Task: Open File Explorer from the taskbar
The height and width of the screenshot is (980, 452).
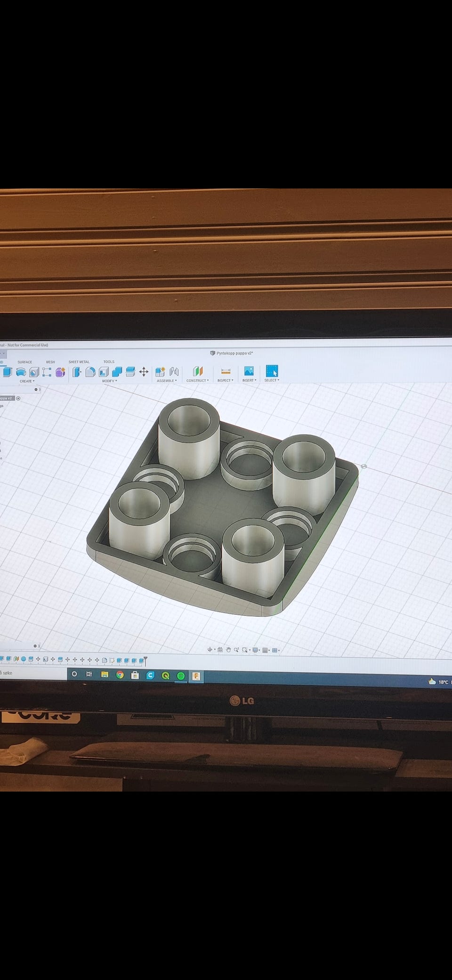Action: point(105,675)
